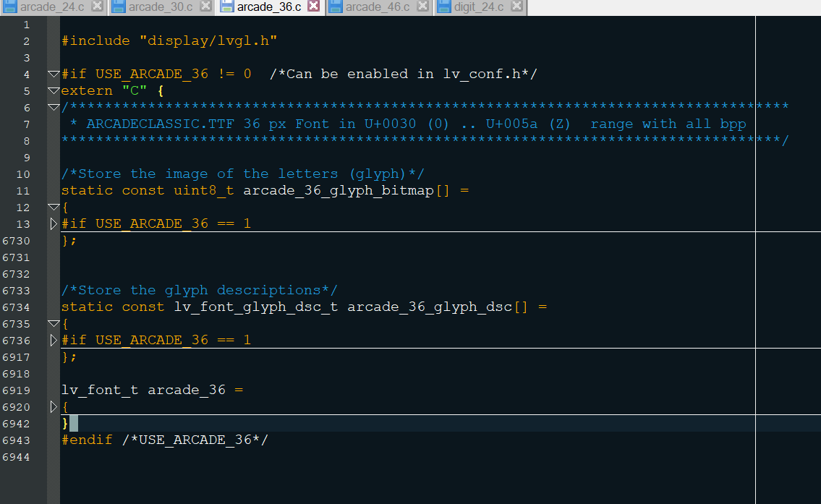
Task: Collapse the fold at line 4 #if block
Action: 53,74
